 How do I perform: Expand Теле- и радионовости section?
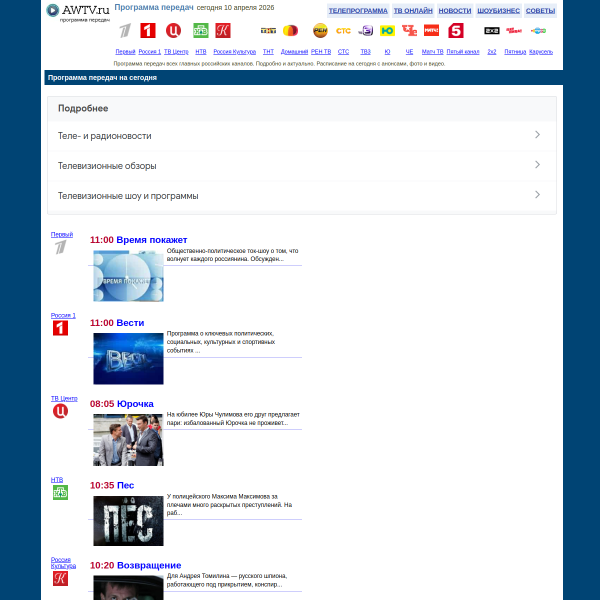302,136
